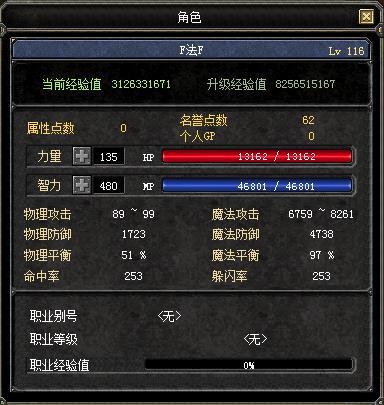The width and height of the screenshot is (384, 405).
Task: Click the 物理防御 value 1723
Action: point(133,234)
